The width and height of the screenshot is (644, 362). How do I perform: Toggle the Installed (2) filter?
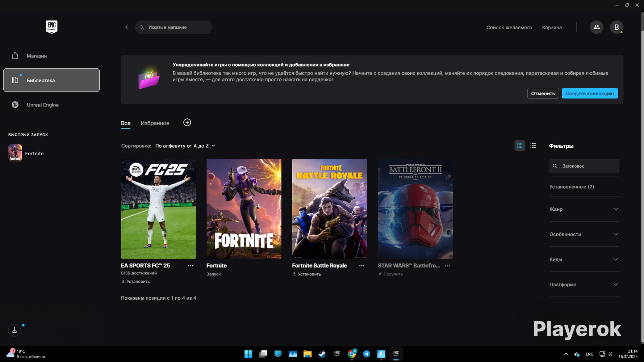click(572, 187)
